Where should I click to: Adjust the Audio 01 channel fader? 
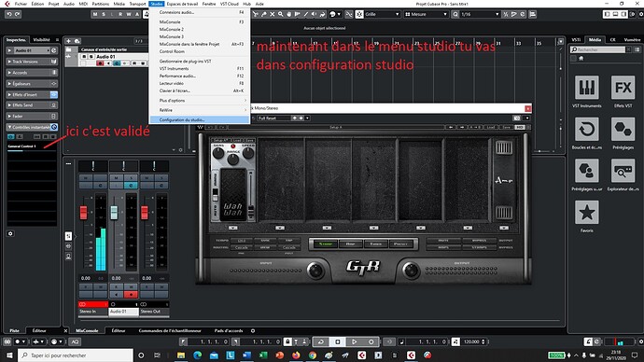click(114, 213)
